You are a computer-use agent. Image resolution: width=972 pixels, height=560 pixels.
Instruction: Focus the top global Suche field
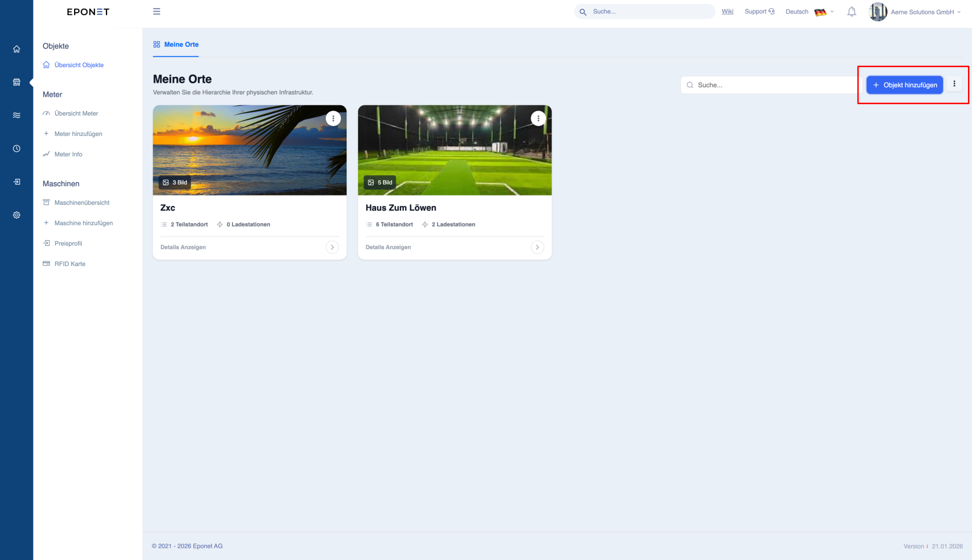(x=645, y=12)
